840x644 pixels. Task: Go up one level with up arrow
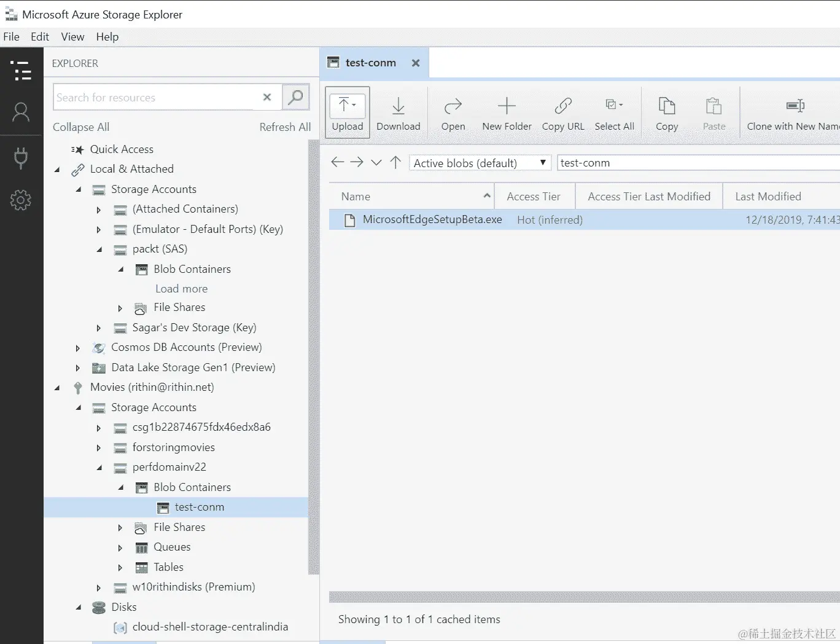(x=395, y=162)
